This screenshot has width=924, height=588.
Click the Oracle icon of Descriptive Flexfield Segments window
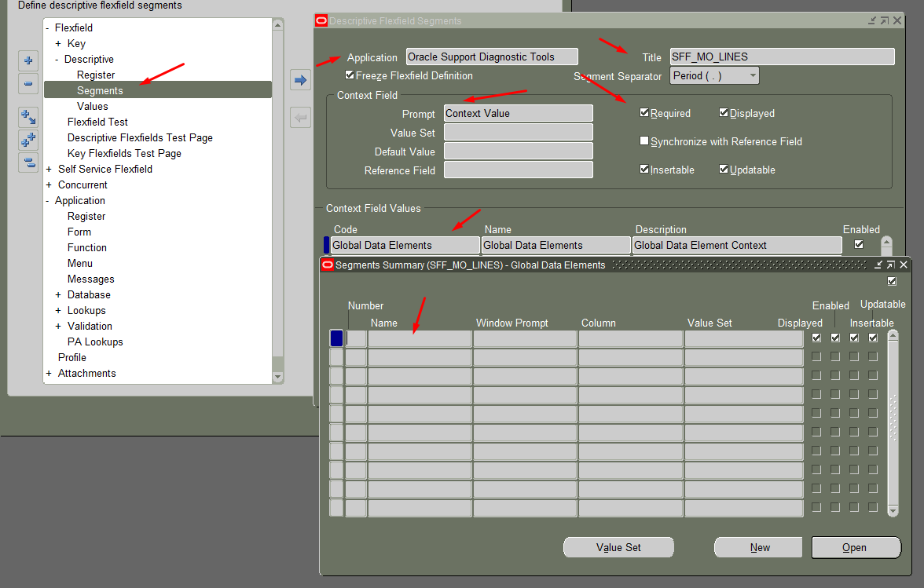(321, 20)
